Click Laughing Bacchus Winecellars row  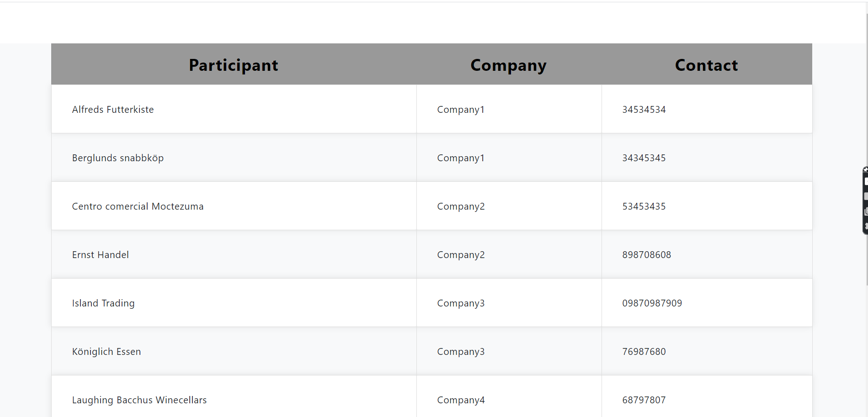[139, 400]
